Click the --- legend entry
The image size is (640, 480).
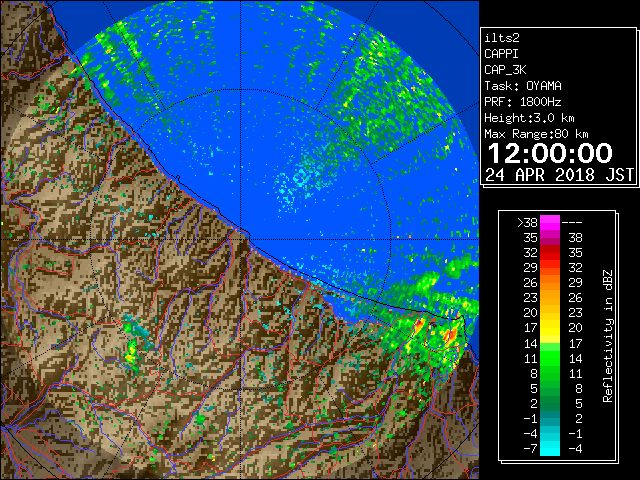pos(572,222)
